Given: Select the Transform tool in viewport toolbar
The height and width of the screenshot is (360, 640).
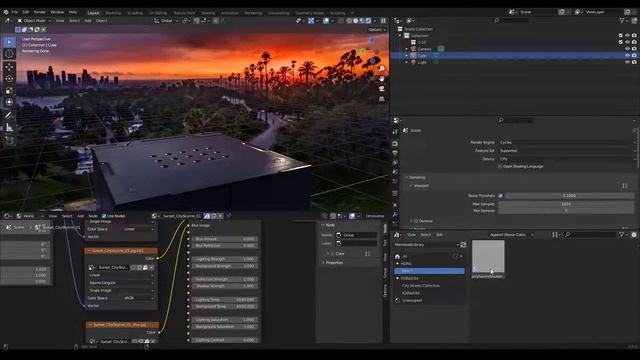Looking at the screenshot, I should [x=9, y=102].
